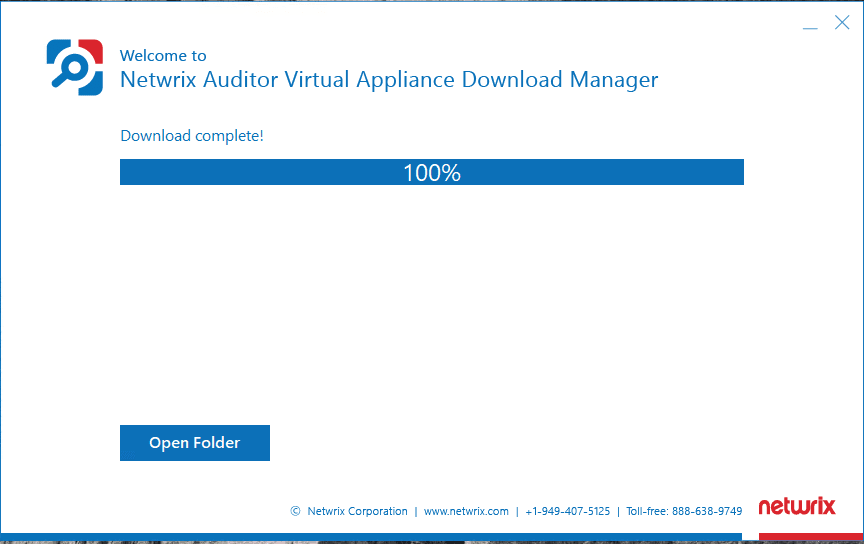Click the Open Folder button
Image resolution: width=864 pixels, height=544 pixels.
pos(195,443)
